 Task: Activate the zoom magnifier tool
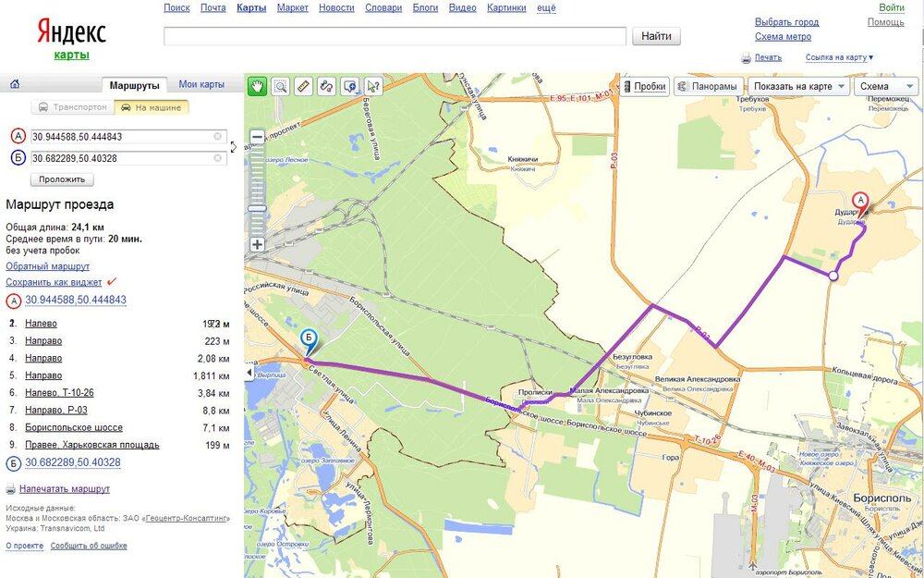281,86
